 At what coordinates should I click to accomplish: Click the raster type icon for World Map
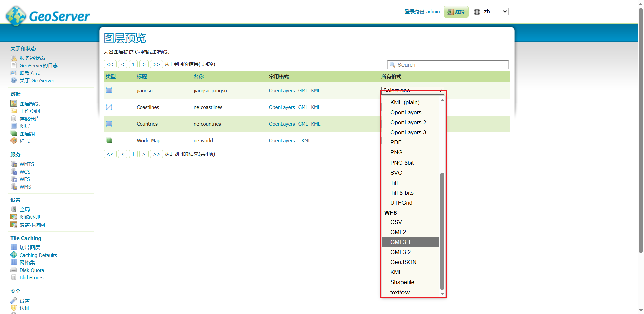[109, 140]
